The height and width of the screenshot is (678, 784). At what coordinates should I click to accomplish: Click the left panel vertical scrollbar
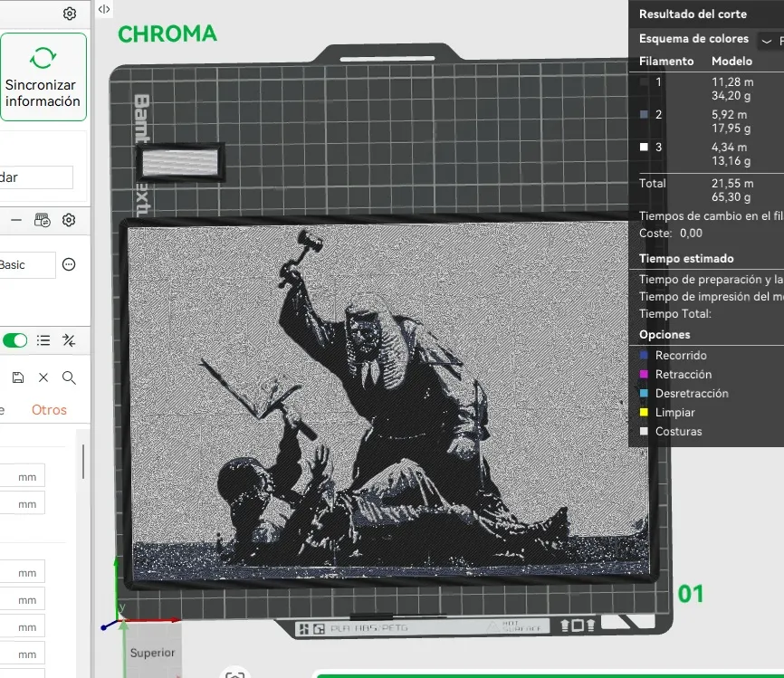[83, 462]
